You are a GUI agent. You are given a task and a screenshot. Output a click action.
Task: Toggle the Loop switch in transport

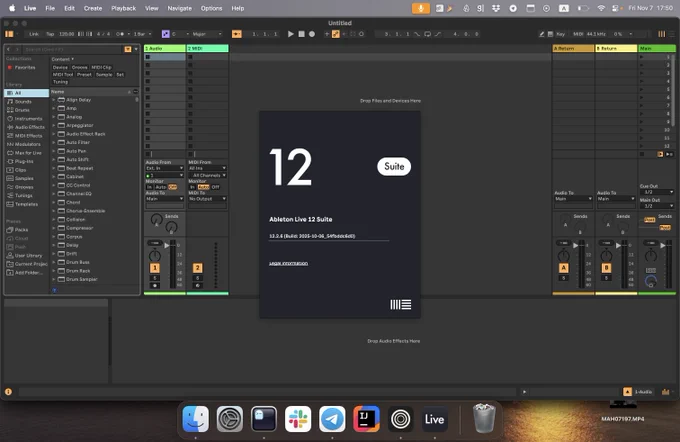tap(428, 34)
